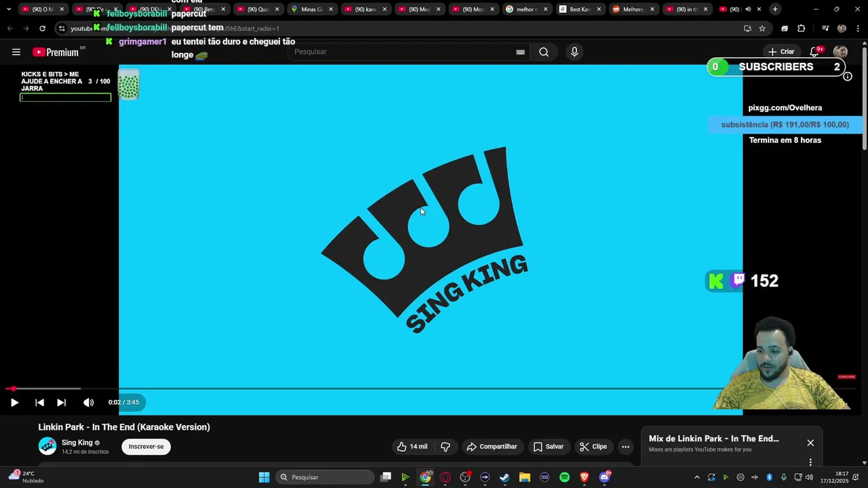This screenshot has height=488, width=868.
Task: Open more actions three-dot menu
Action: click(626, 447)
